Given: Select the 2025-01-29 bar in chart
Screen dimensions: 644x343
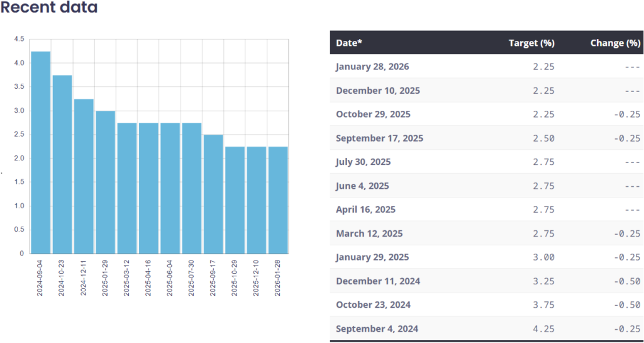Looking at the screenshot, I should click(105, 182).
